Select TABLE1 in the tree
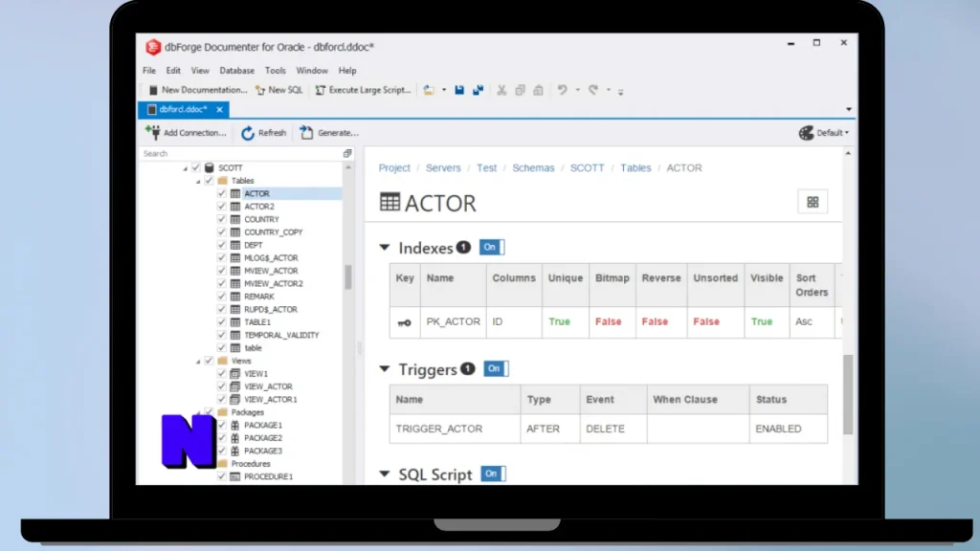Screen dimensions: 980x551 point(257,322)
